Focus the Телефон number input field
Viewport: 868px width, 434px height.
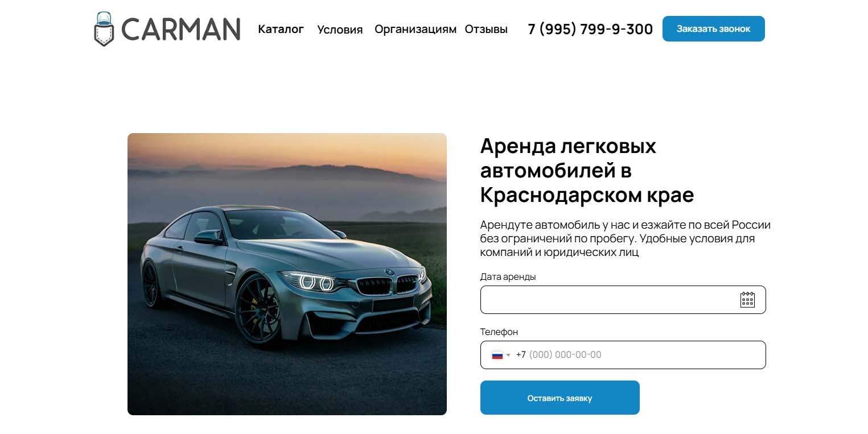[623, 355]
